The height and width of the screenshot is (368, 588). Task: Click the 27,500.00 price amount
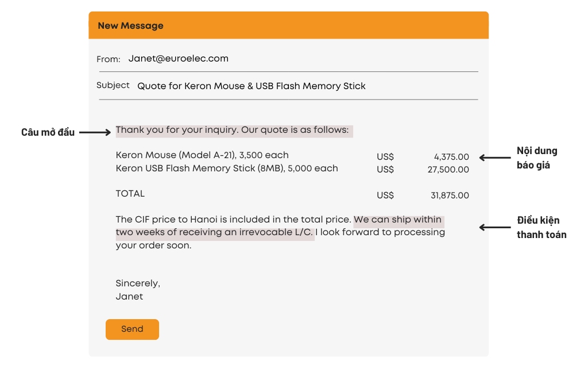[448, 170]
